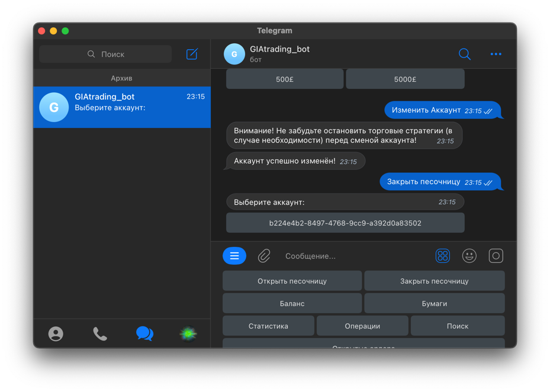Click the GIAtrading_bot avatar in chat header
The height and width of the screenshot is (392, 550).
pos(234,54)
